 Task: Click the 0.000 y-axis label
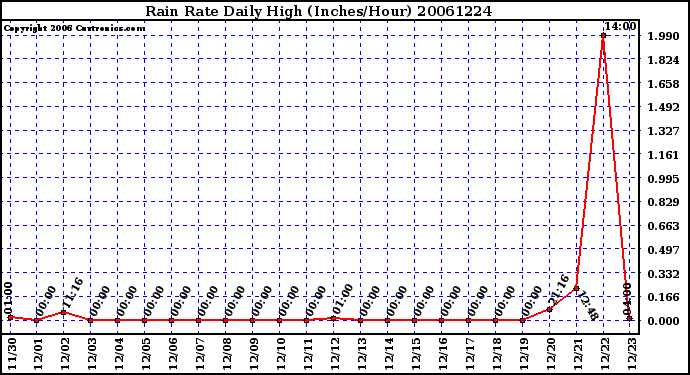coord(663,321)
